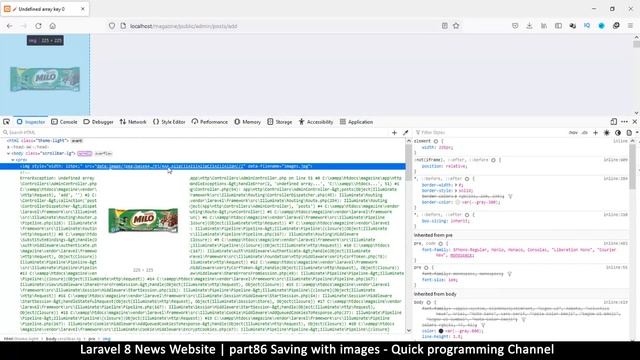This screenshot has width=640, height=360.
Task: Click the body rule selector highlighter
Action: pos(429,302)
